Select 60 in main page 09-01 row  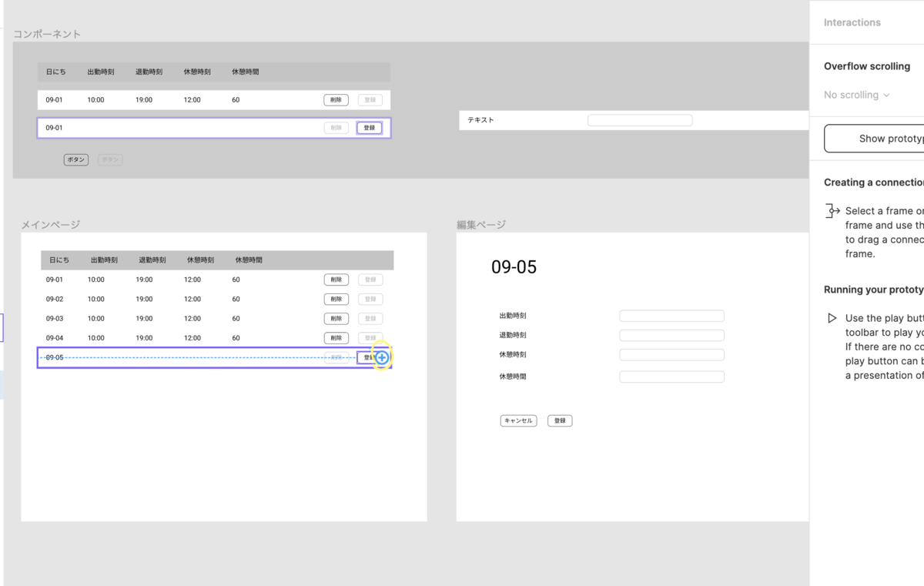[236, 280]
